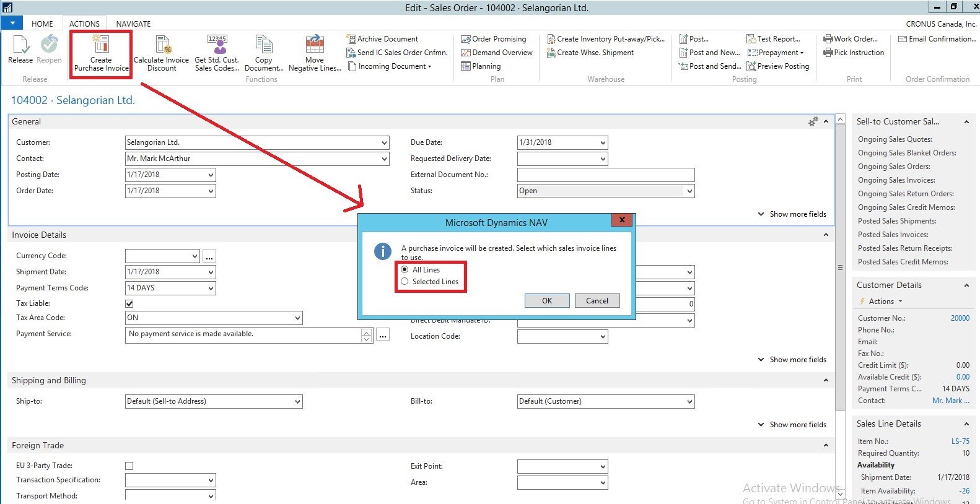Click OK in the NAV dialog
This screenshot has width=980, height=504.
click(x=547, y=301)
